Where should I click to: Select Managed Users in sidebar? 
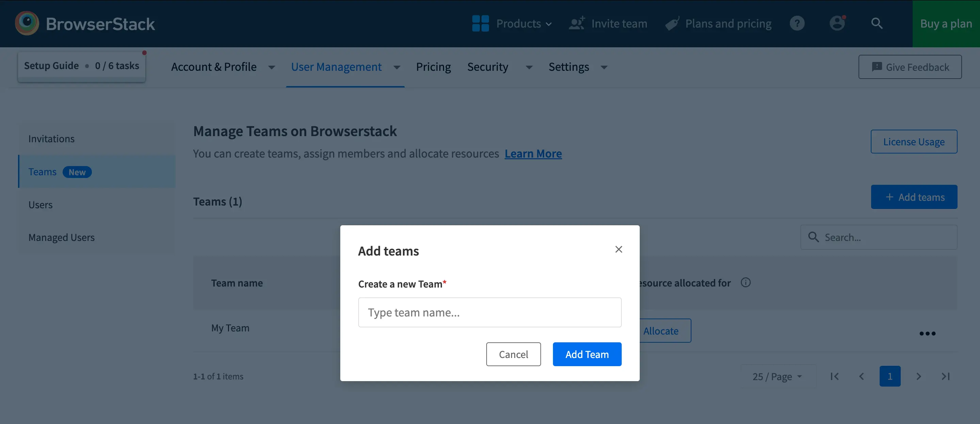pyautogui.click(x=61, y=238)
